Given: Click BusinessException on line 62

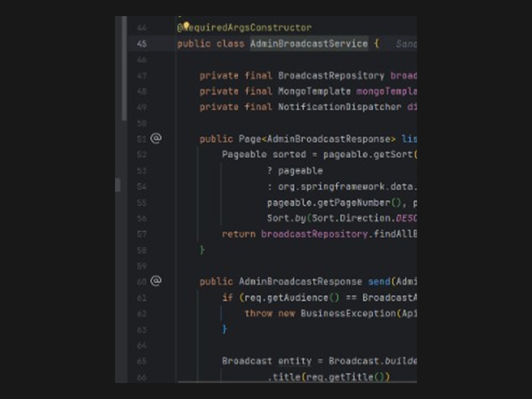Looking at the screenshot, I should pos(348,313).
